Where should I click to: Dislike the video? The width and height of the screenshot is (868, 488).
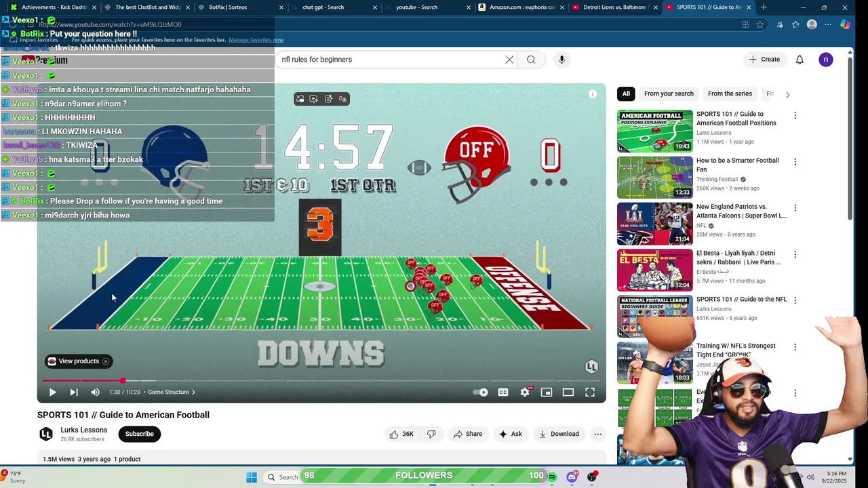click(431, 434)
